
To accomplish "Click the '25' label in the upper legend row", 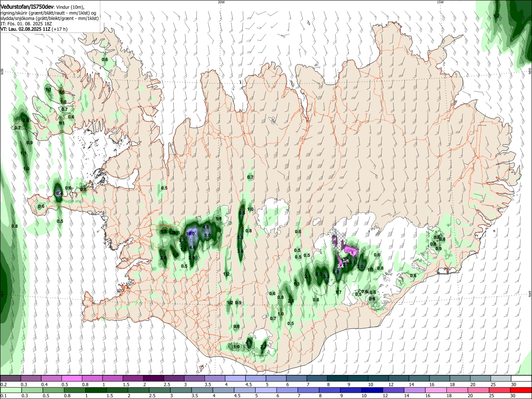I will click(493, 384).
